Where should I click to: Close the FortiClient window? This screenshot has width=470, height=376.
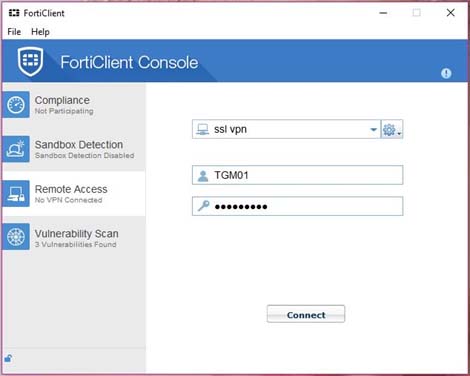click(x=450, y=13)
